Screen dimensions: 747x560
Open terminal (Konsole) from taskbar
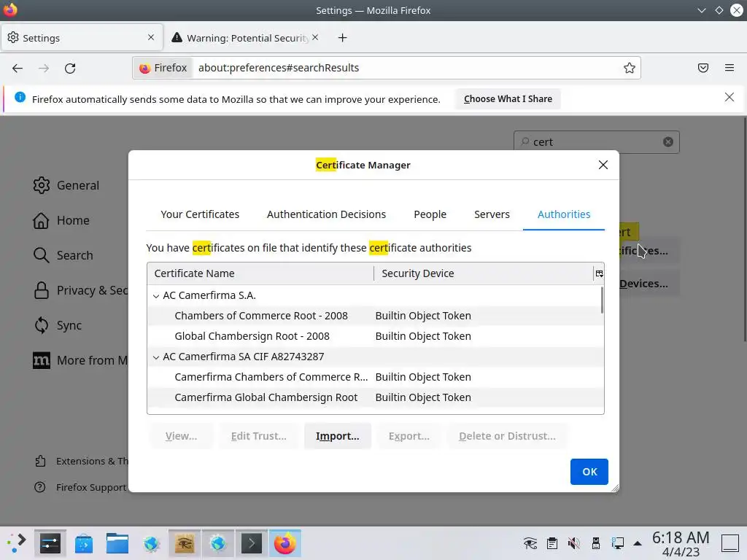(x=252, y=542)
